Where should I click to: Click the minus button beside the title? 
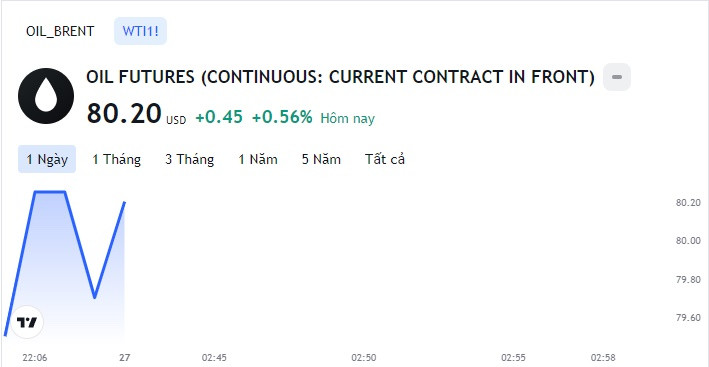pyautogui.click(x=617, y=77)
